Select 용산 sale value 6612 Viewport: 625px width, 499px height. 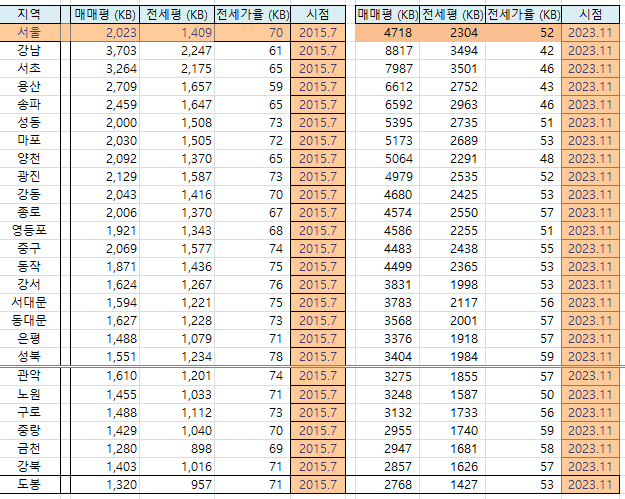pos(387,86)
